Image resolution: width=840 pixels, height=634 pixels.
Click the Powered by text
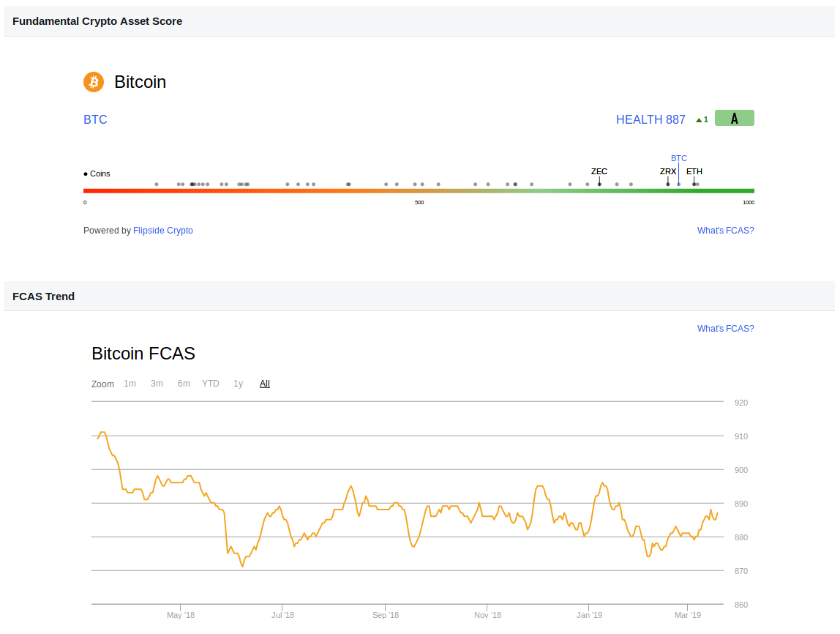pyautogui.click(x=107, y=231)
